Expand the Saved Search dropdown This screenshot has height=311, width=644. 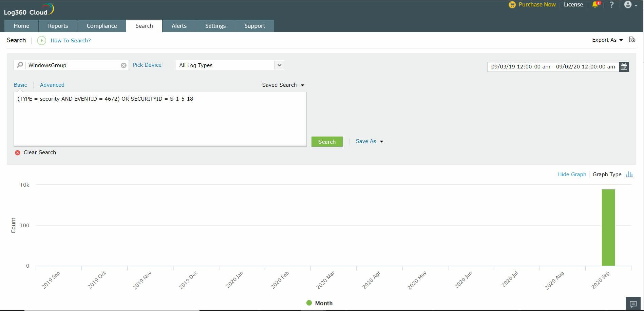pos(283,85)
